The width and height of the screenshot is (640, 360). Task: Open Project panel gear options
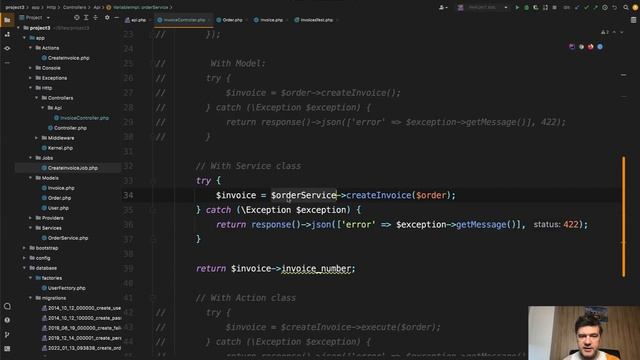coord(107,18)
